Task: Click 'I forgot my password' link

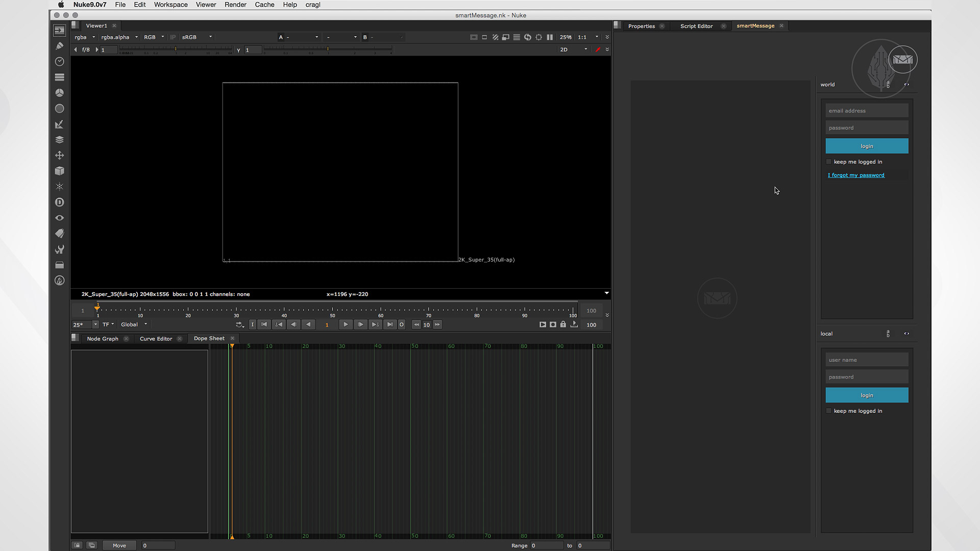Action: point(856,175)
